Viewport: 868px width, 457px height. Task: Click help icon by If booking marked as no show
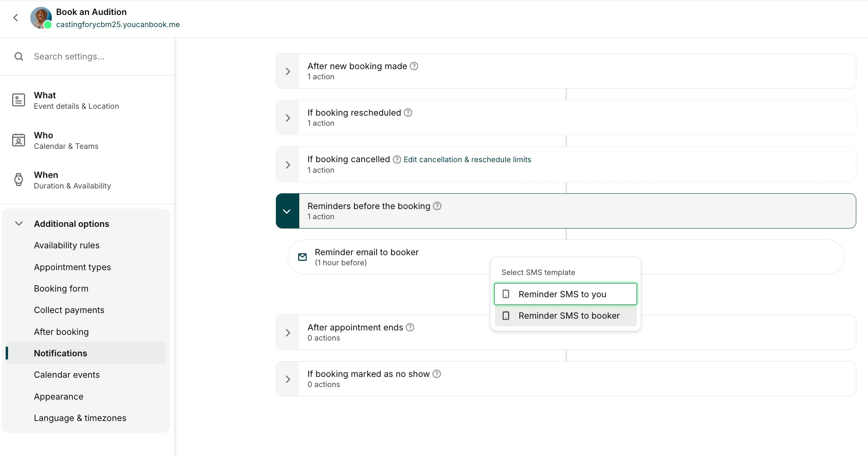(437, 374)
